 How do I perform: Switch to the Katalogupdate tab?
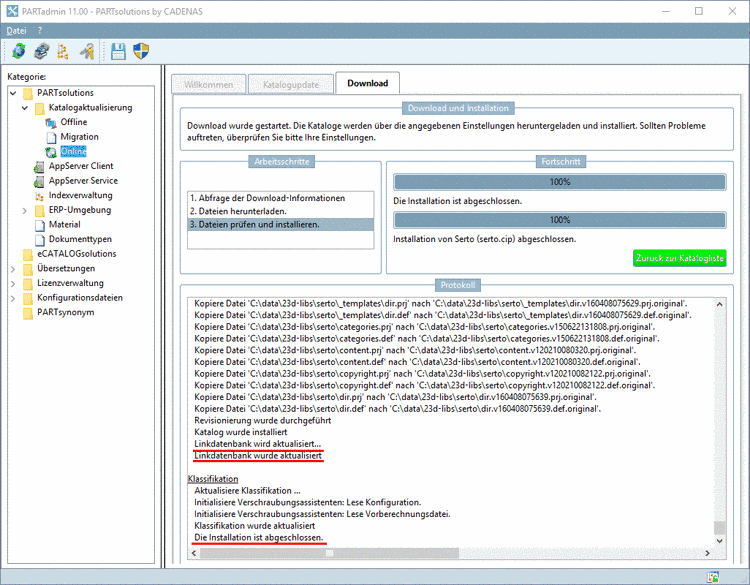(291, 85)
